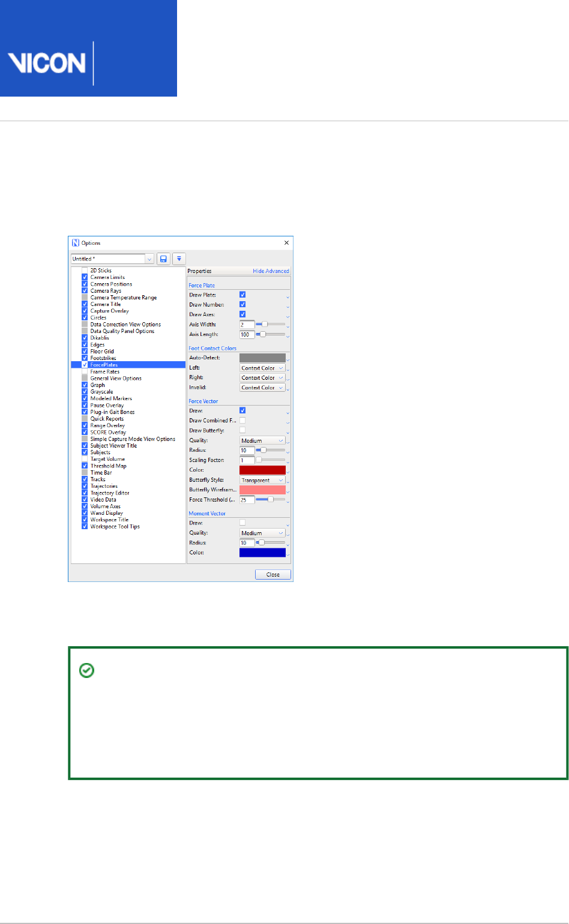Open Left foot contact color dropdown

(262, 368)
